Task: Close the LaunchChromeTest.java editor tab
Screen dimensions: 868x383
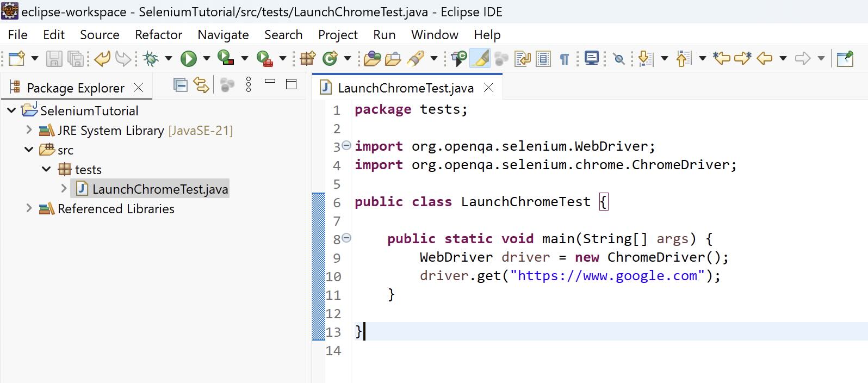Action: pyautogui.click(x=489, y=87)
